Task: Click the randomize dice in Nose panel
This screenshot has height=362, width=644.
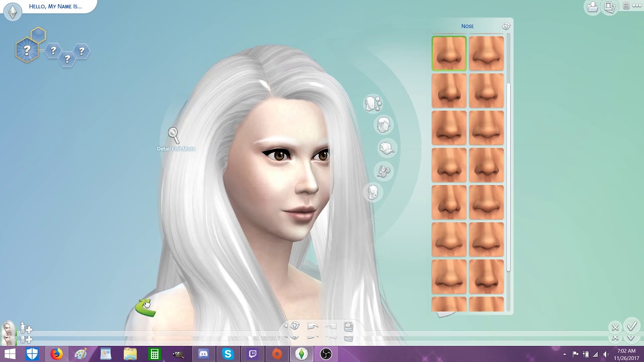Action: click(x=506, y=26)
